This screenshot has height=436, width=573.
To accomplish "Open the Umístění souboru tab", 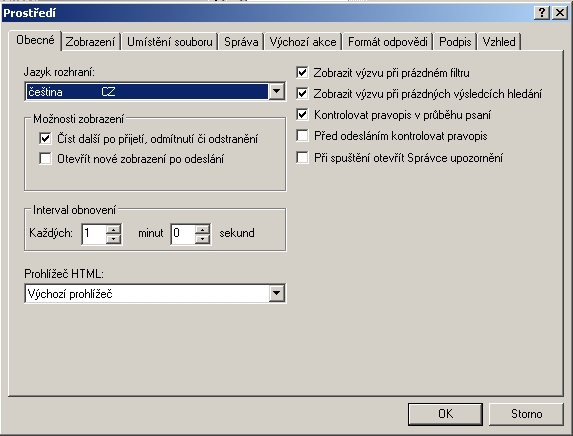I will (x=170, y=42).
